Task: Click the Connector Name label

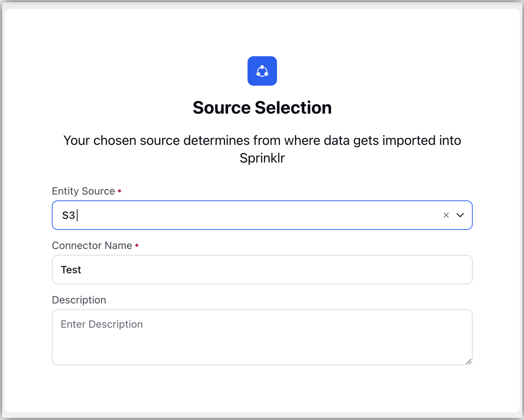Action: pos(92,246)
